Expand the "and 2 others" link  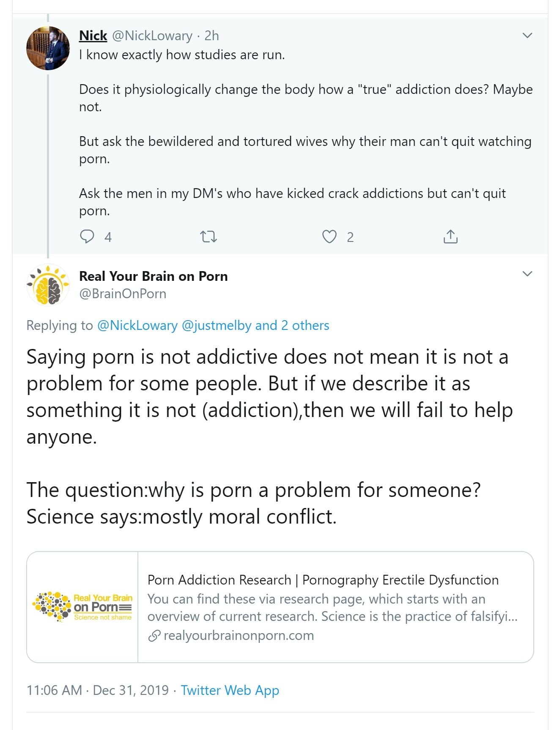[x=292, y=325]
